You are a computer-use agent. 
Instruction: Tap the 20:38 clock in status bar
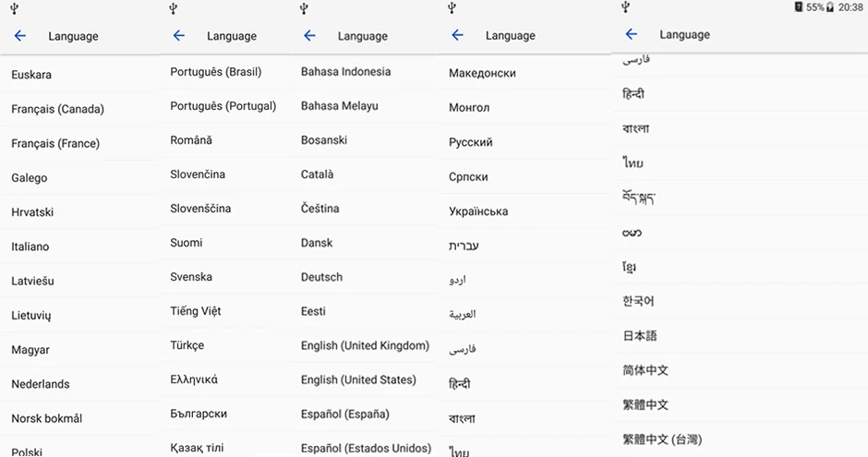pyautogui.click(x=850, y=7)
